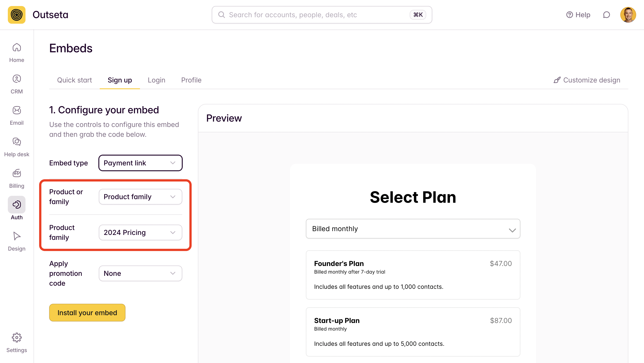
Task: Open Help desk from the sidebar
Action: point(17,142)
